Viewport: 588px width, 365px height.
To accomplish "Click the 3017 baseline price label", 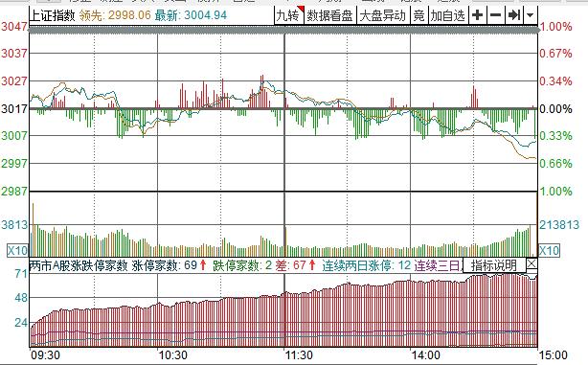I will pos(14,109).
